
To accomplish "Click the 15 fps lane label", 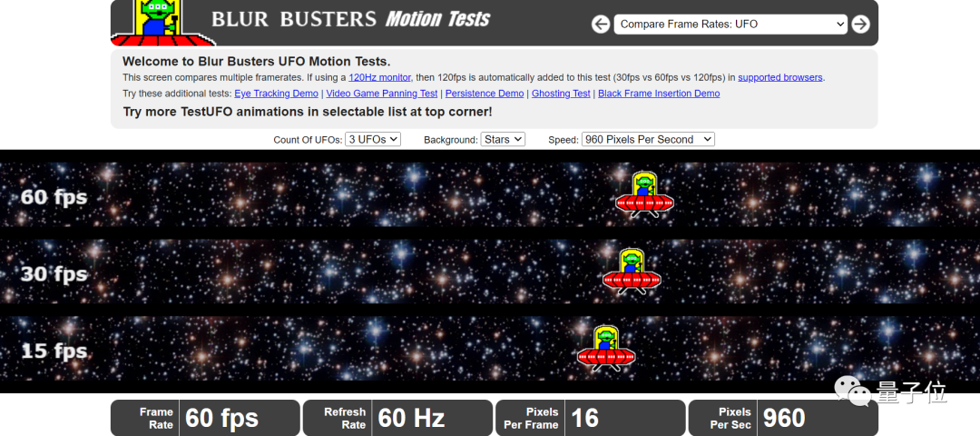I will coord(54,351).
